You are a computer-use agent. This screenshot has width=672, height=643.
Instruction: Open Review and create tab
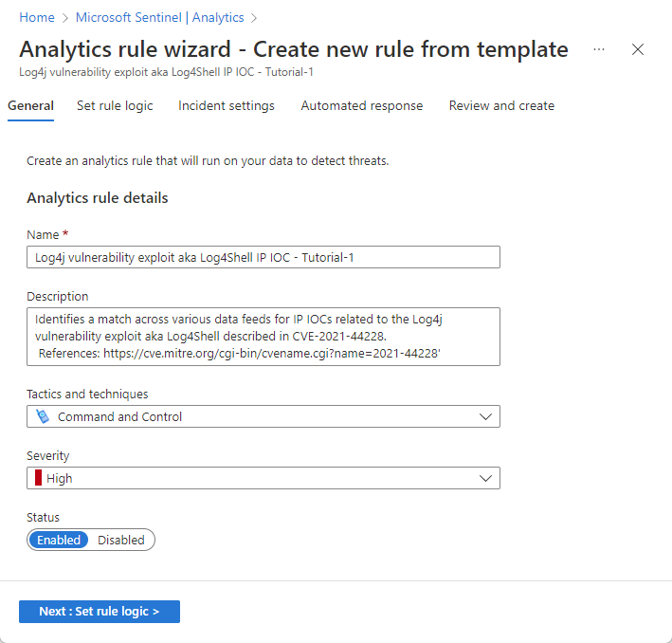501,106
